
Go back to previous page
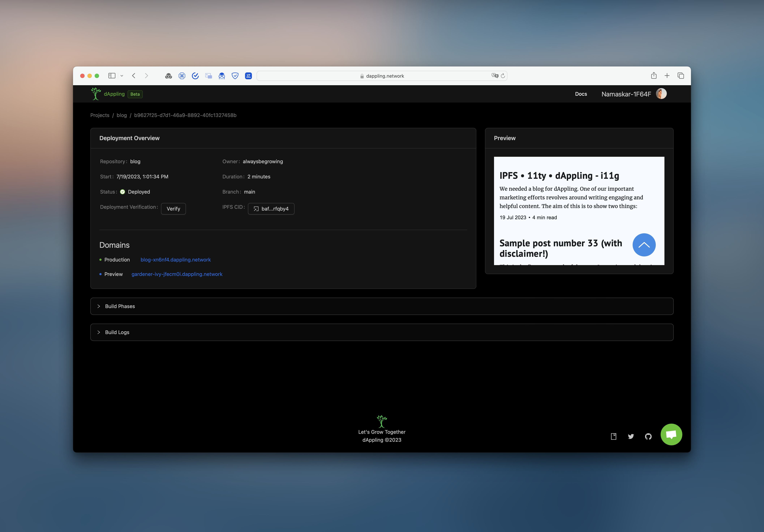[134, 76]
